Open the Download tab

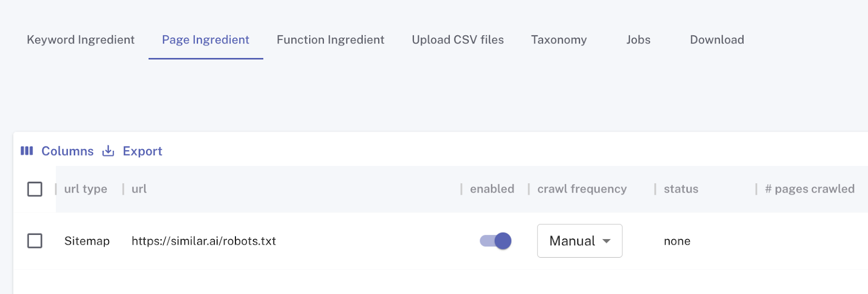coord(717,40)
